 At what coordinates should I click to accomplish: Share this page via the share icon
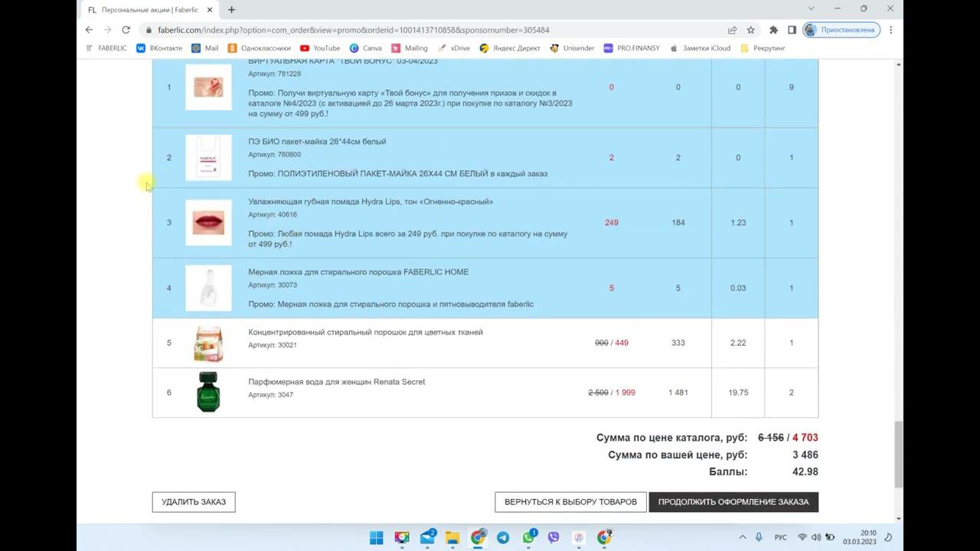coord(732,30)
